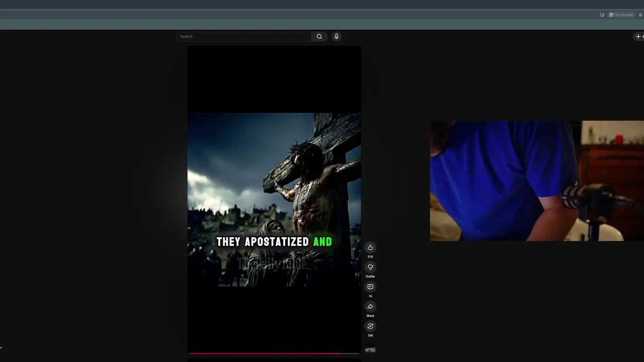Pause the Short by clicking the video

click(x=274, y=199)
